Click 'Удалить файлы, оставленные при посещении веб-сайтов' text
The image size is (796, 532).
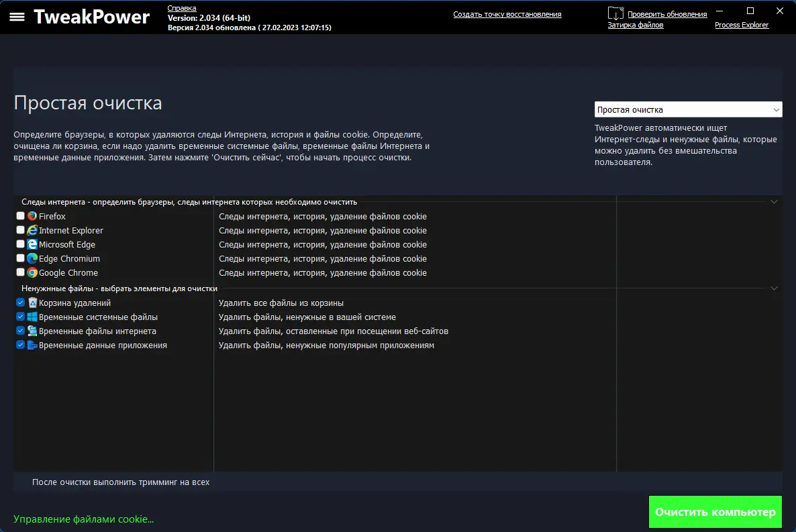tap(334, 331)
